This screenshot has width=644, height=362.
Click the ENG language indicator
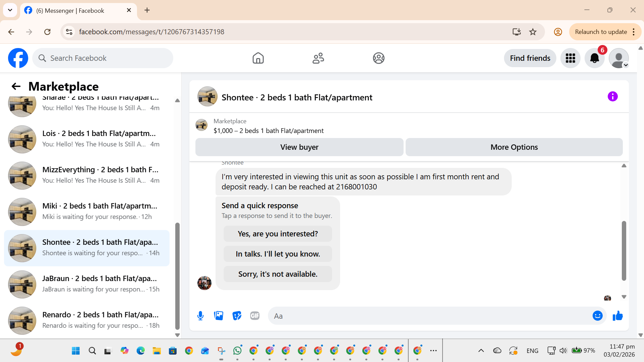(x=532, y=351)
